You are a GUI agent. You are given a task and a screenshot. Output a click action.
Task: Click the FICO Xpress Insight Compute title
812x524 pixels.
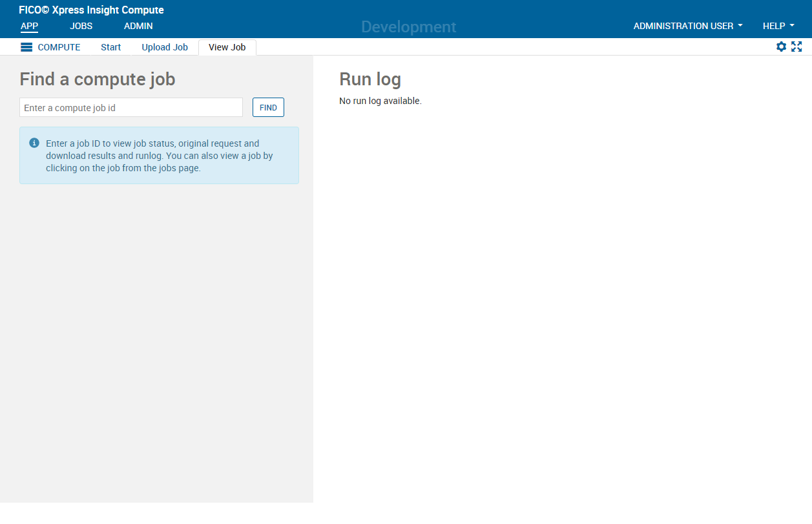tap(91, 10)
